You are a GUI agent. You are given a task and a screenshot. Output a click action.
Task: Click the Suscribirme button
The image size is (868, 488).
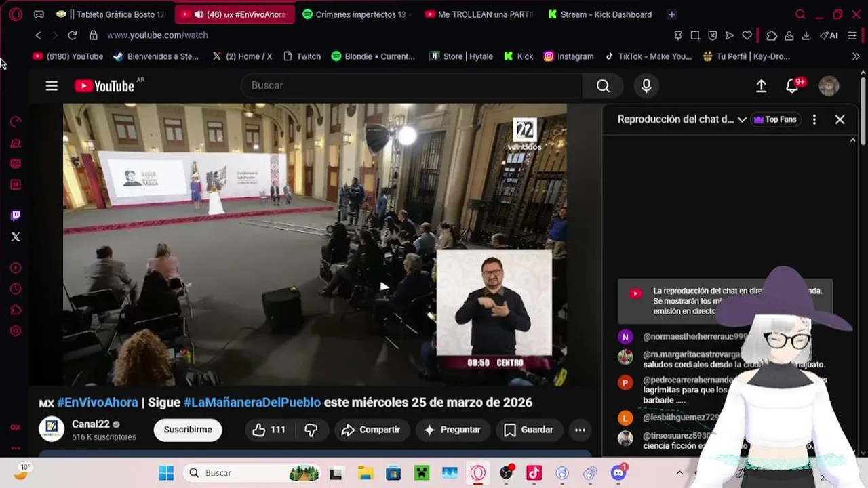188,430
